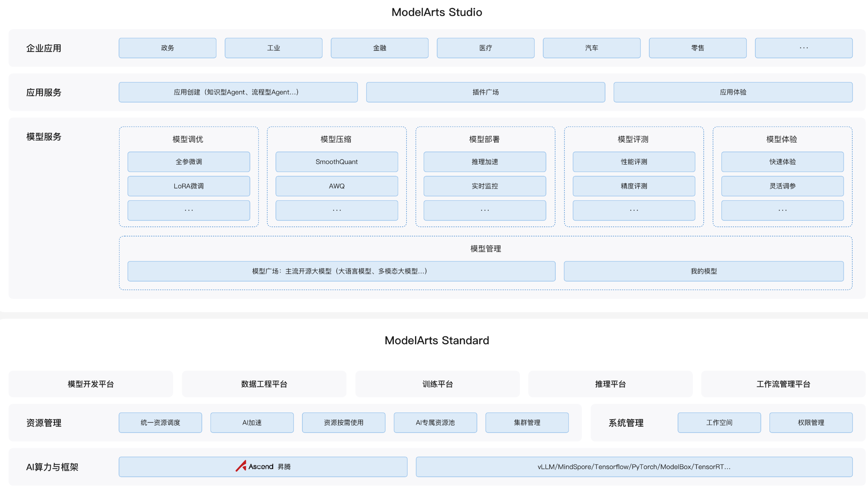
Task: Click 推理加速 in 模型部署
Action: (485, 162)
